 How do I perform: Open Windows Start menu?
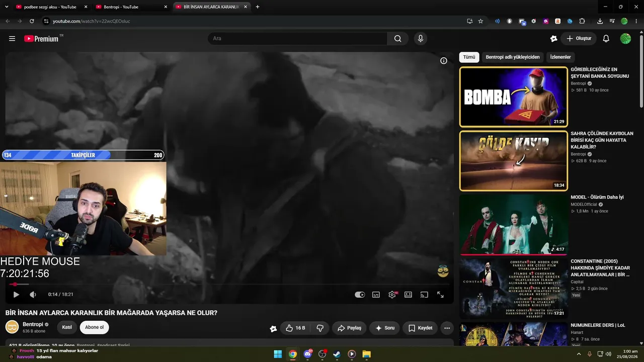(x=278, y=354)
